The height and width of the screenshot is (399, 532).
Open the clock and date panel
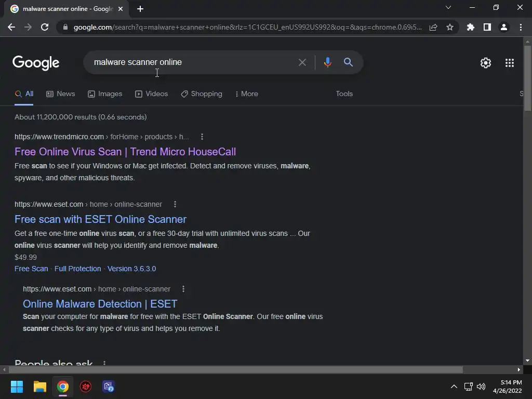click(x=508, y=387)
